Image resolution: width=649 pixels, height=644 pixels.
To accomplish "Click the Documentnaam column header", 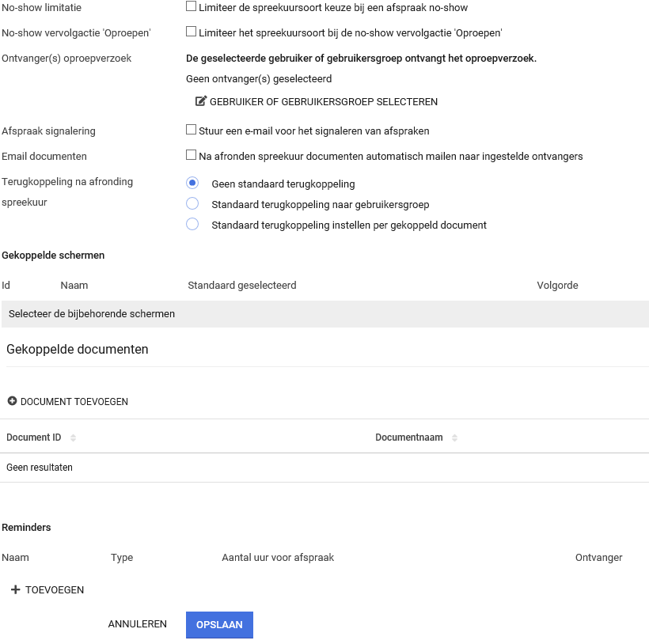I will (408, 438).
